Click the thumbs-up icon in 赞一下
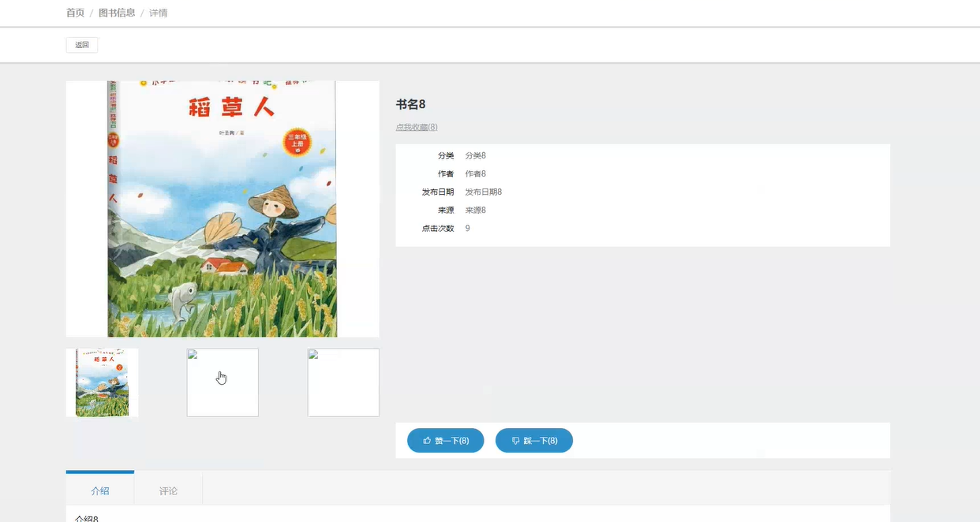980x522 pixels. (x=427, y=441)
